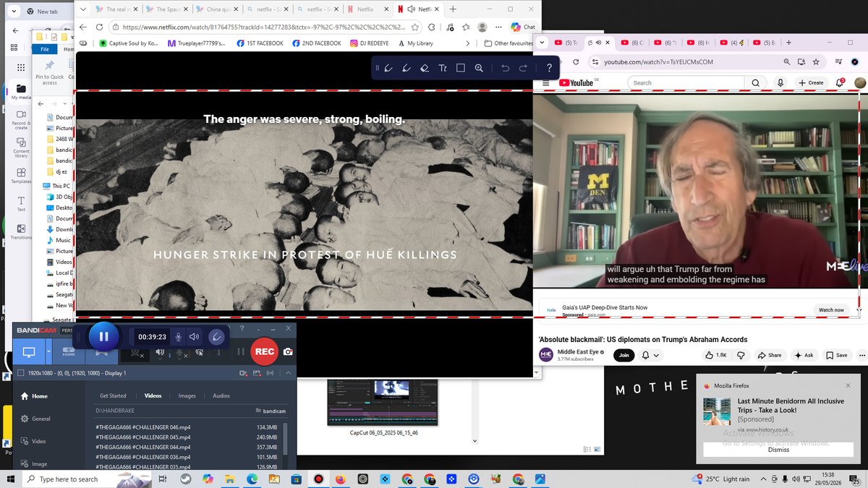Select the eraser tool in drawing toolbar
This screenshot has width=868, height=488.
[x=425, y=68]
